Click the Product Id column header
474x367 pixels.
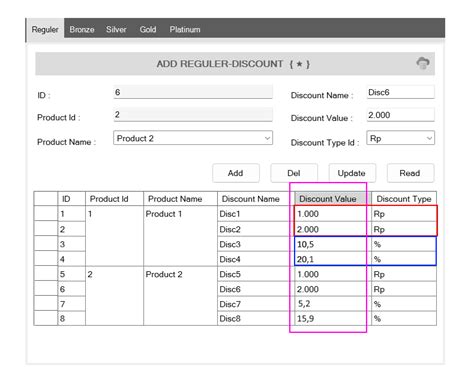[114, 199]
